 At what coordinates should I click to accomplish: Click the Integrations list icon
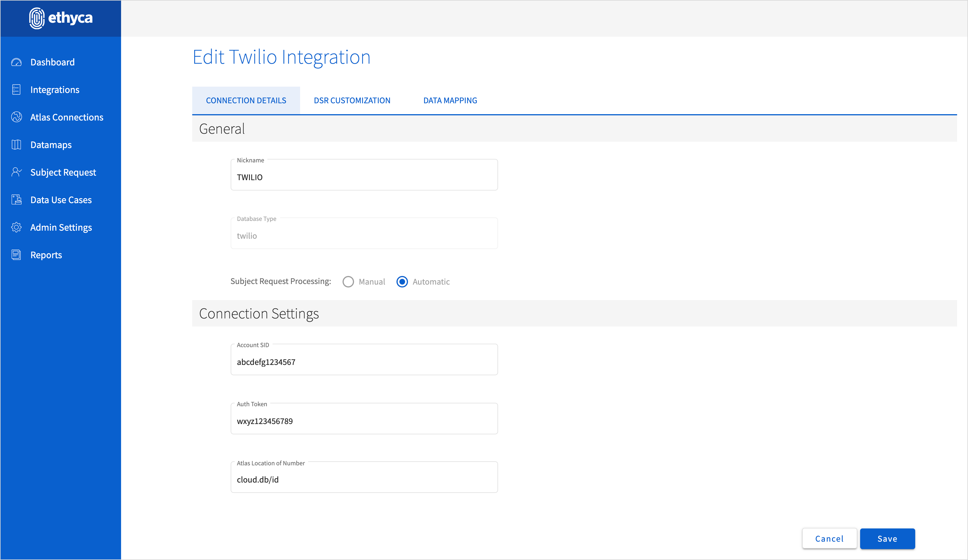(x=16, y=90)
